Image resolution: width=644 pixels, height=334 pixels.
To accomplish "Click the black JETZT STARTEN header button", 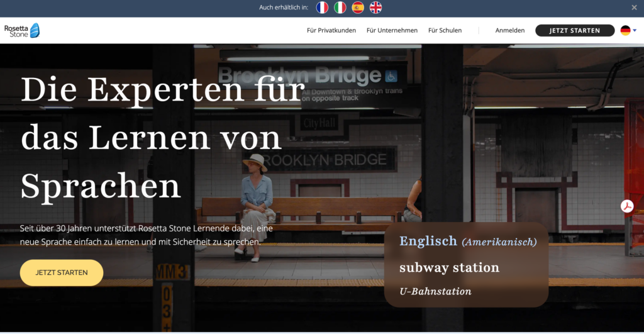I will click(x=575, y=30).
